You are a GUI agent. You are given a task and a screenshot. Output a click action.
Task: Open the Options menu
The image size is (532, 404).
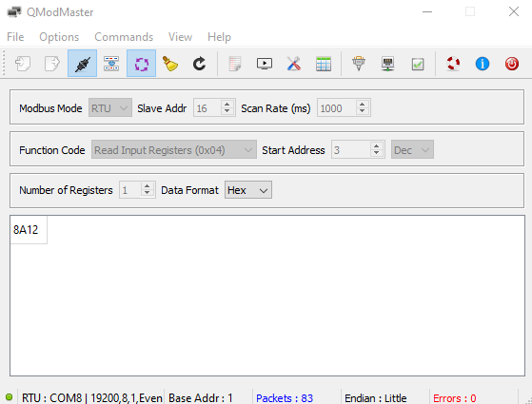(59, 37)
